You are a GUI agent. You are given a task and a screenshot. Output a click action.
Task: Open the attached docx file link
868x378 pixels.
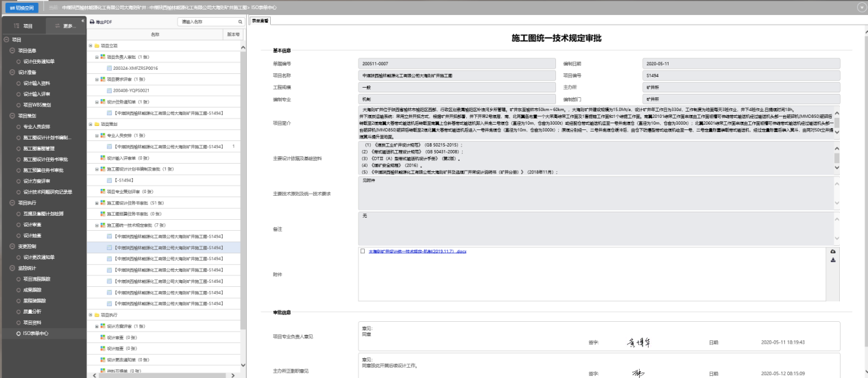pos(417,251)
